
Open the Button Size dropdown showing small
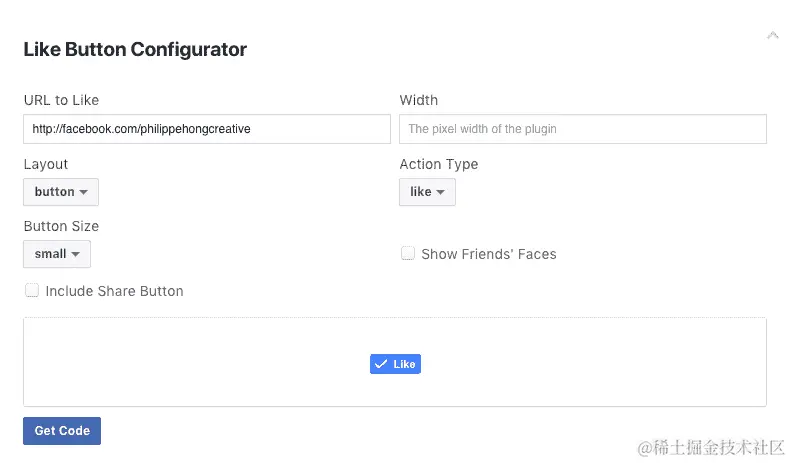[x=57, y=254]
